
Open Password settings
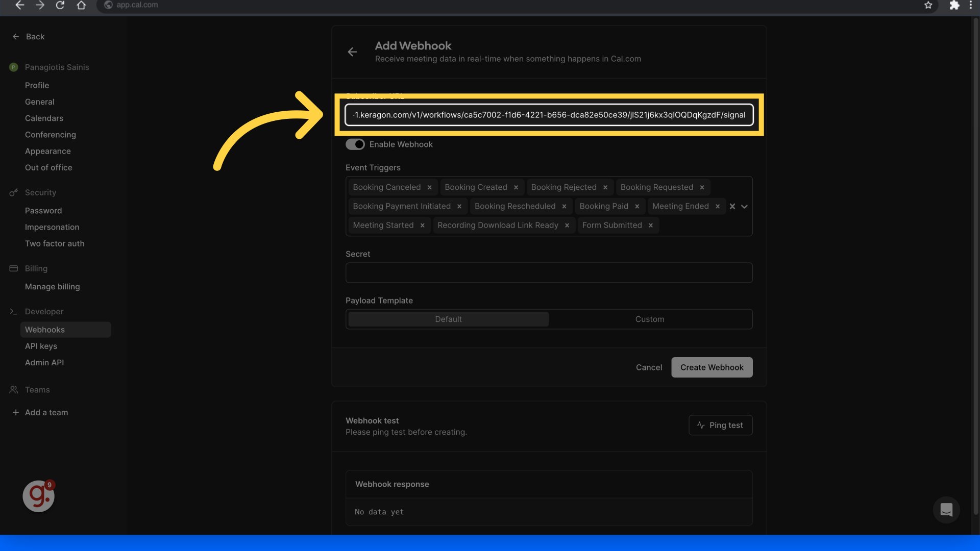click(x=43, y=211)
